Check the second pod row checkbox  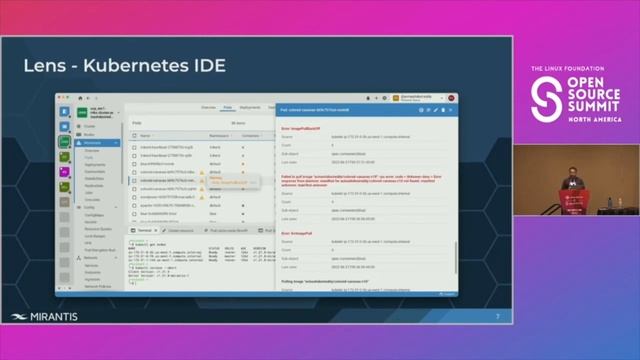pos(134,156)
